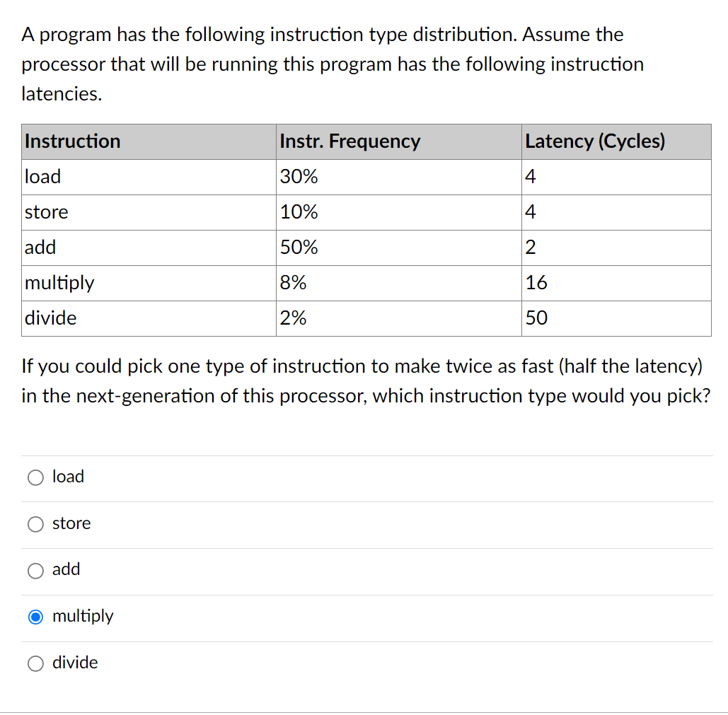Click the store answer label text
The image size is (728, 715).
point(72,523)
